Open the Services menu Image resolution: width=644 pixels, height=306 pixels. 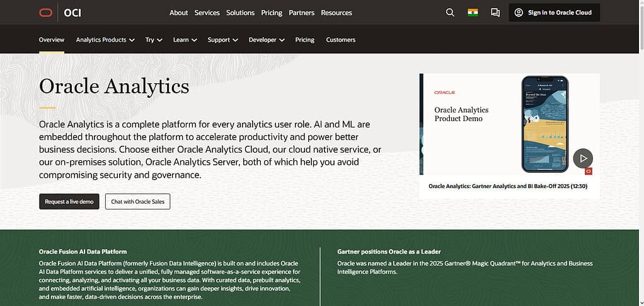[x=207, y=13]
